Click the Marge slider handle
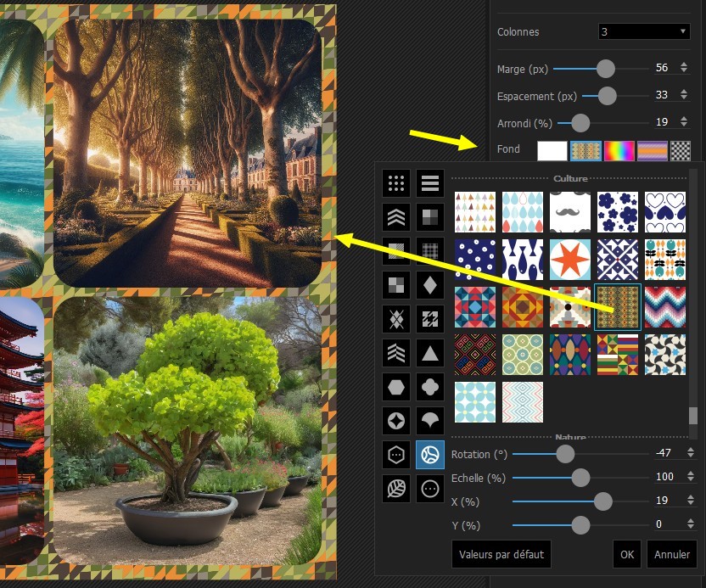The height and width of the screenshot is (588, 706). point(606,69)
